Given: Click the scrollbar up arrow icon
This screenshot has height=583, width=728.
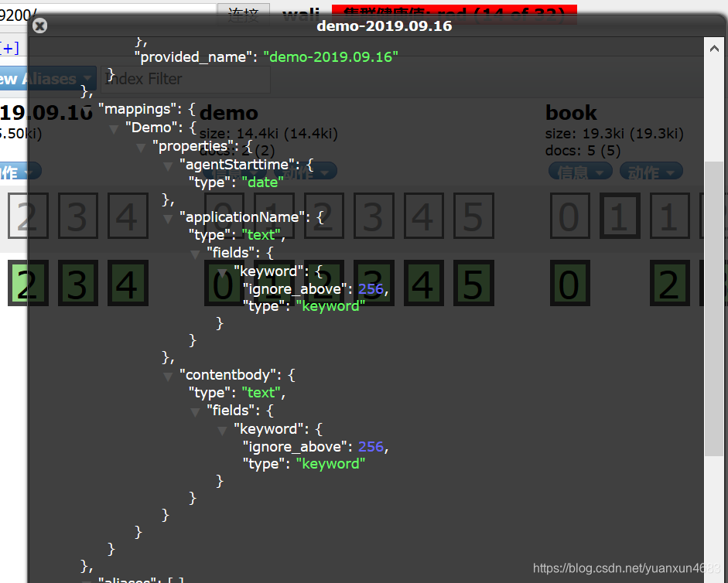Looking at the screenshot, I should (x=714, y=48).
